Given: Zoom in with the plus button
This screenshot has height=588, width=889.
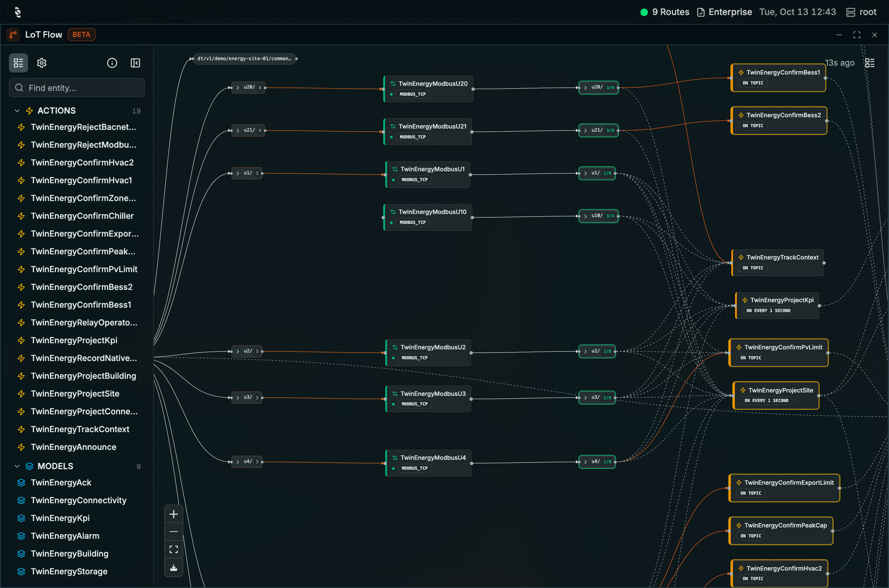Looking at the screenshot, I should point(174,514).
